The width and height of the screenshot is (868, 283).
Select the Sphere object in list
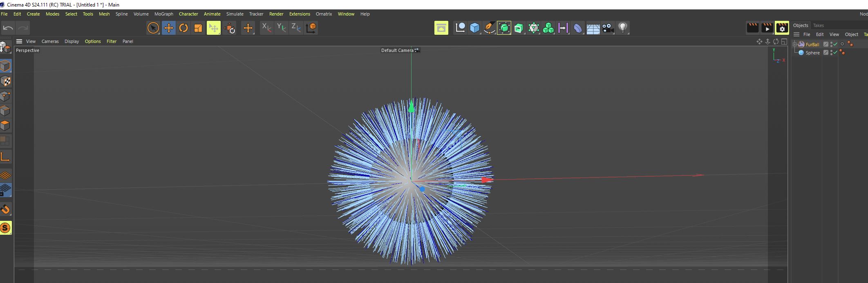812,53
